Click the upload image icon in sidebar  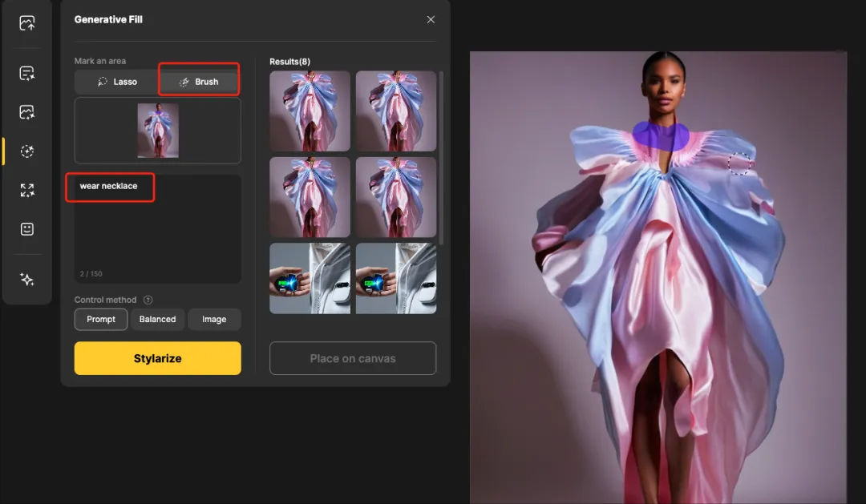tap(27, 23)
